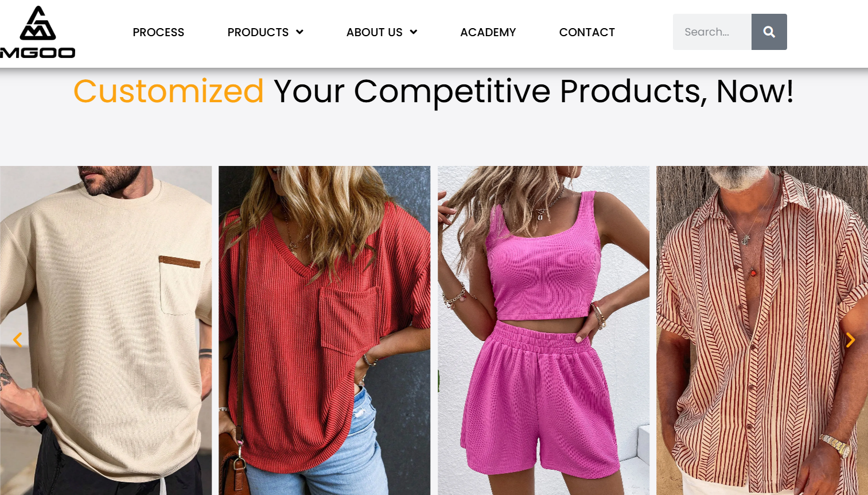Open the ABOUT US menu
The image size is (868, 495).
tap(375, 32)
